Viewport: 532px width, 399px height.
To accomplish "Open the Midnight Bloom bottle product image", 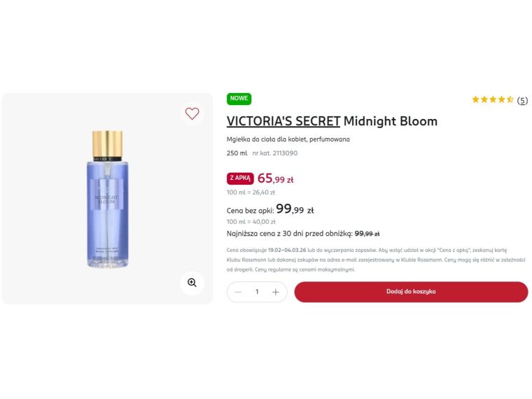I will pos(108,199).
